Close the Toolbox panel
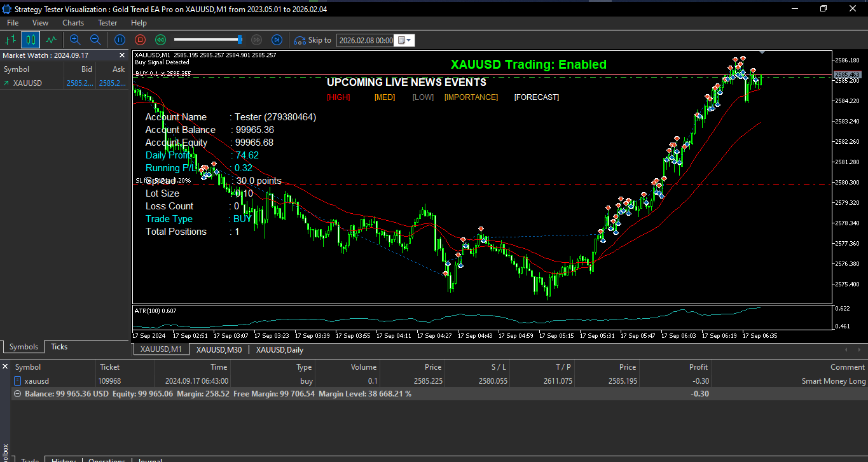 click(5, 367)
